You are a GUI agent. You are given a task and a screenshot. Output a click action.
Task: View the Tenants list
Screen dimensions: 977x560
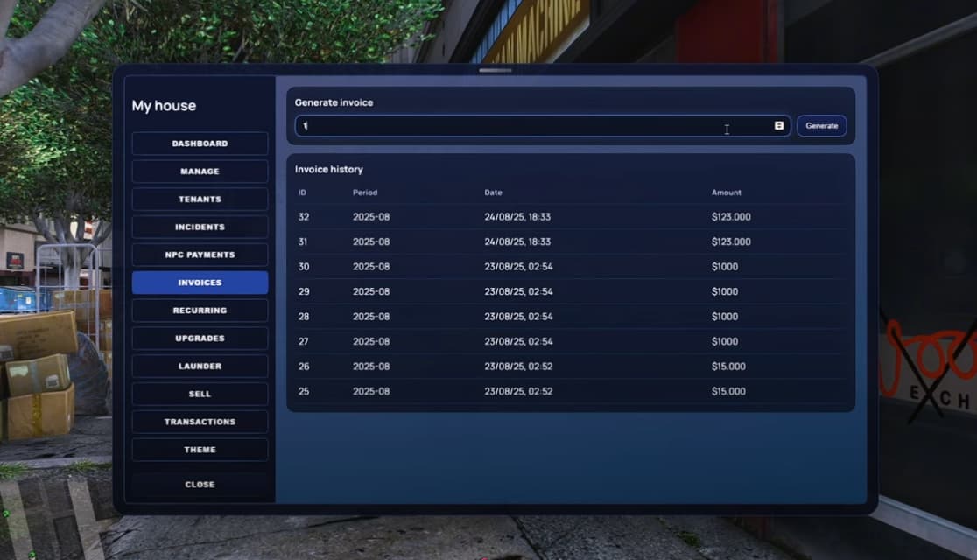click(200, 199)
